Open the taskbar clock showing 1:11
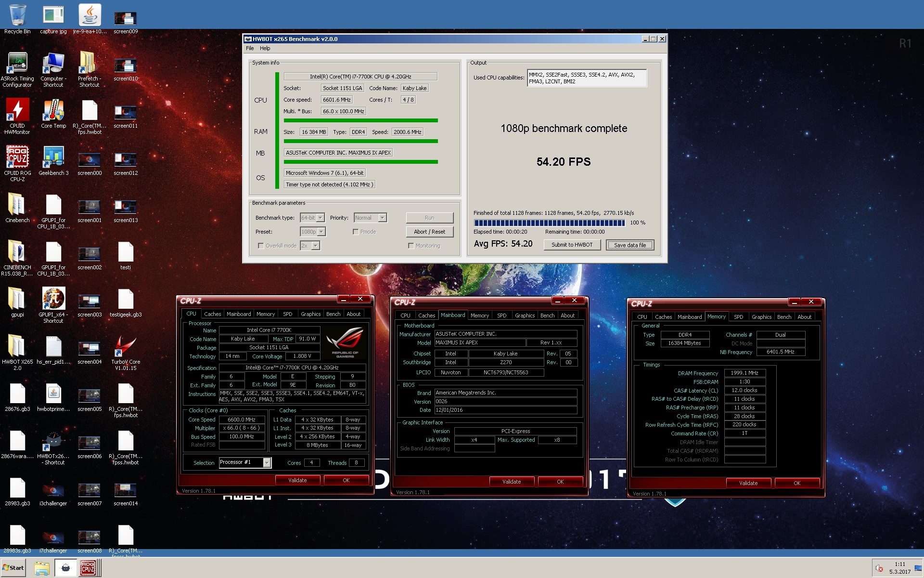The height and width of the screenshot is (578, 924). point(900,568)
